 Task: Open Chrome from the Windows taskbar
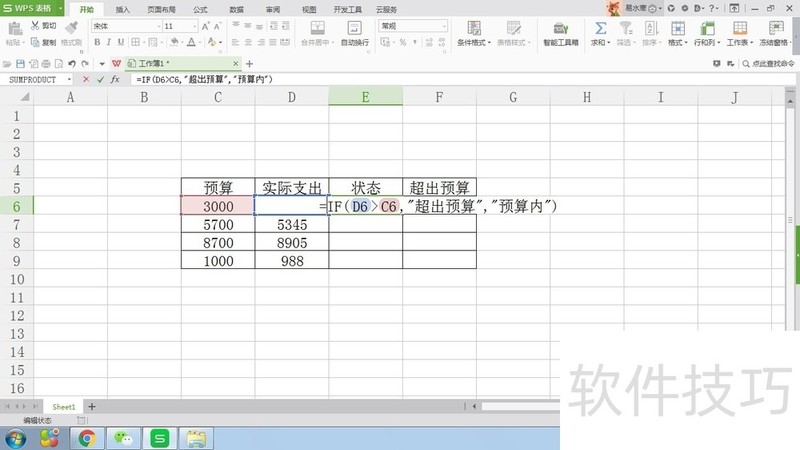tap(87, 438)
